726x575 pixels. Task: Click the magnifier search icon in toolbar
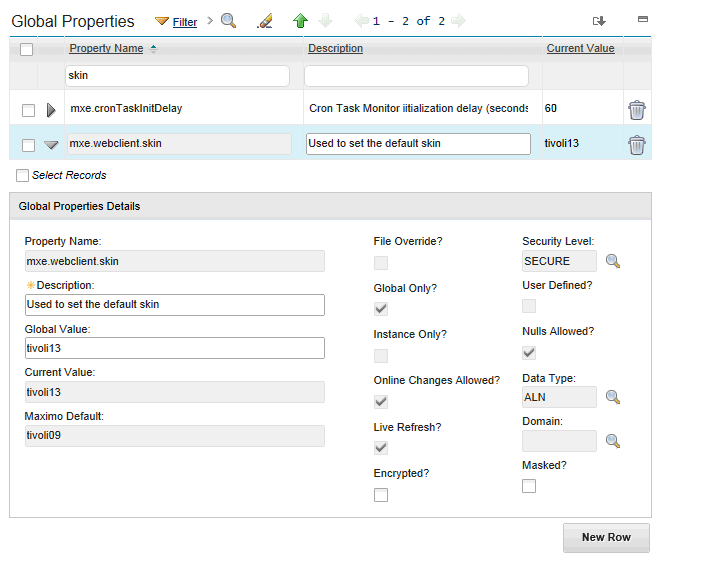[x=228, y=21]
